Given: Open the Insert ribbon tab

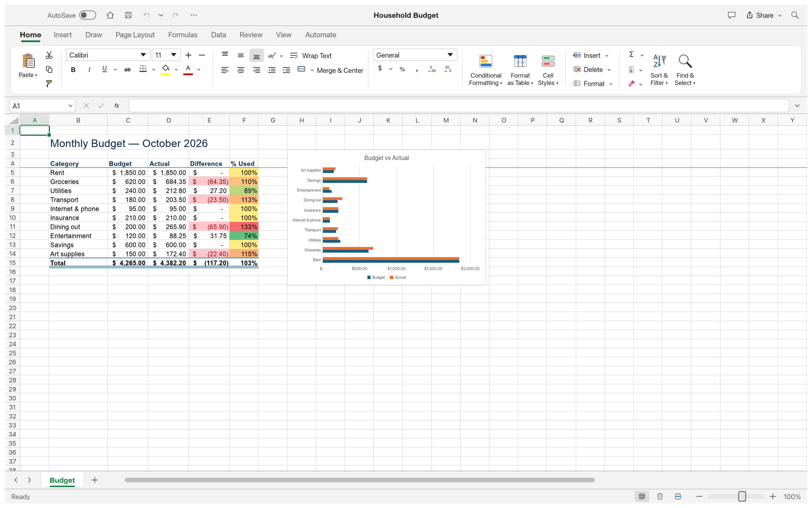Looking at the screenshot, I should click(x=63, y=35).
